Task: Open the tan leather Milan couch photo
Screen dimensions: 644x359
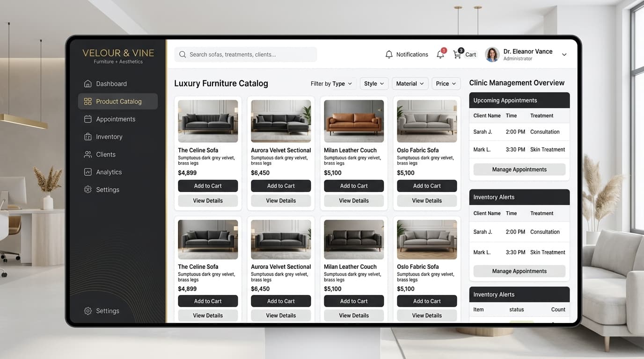Action: pyautogui.click(x=354, y=121)
